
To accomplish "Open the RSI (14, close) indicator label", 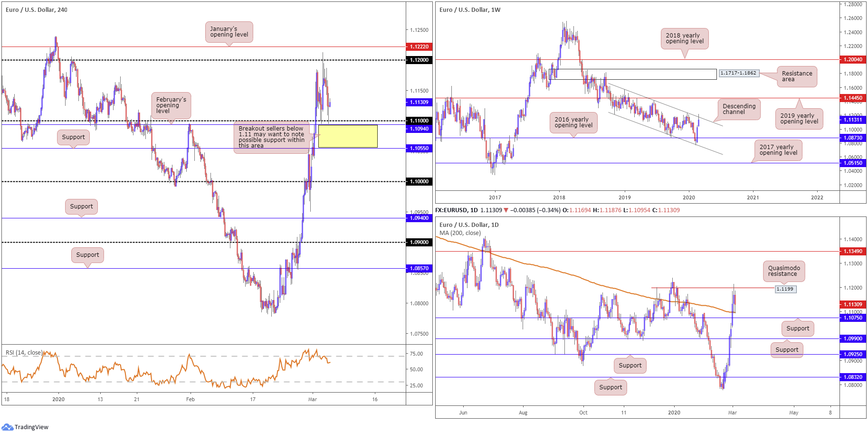I will click(24, 353).
